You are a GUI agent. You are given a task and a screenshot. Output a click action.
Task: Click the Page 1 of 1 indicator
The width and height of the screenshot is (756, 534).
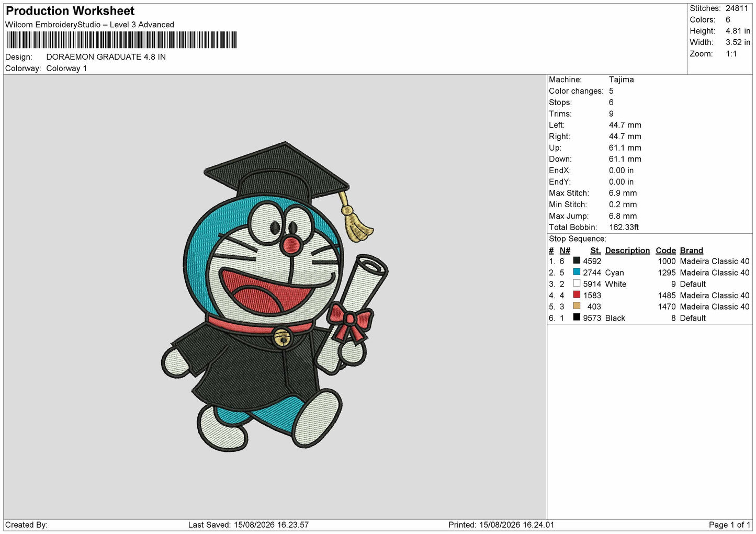(729, 525)
